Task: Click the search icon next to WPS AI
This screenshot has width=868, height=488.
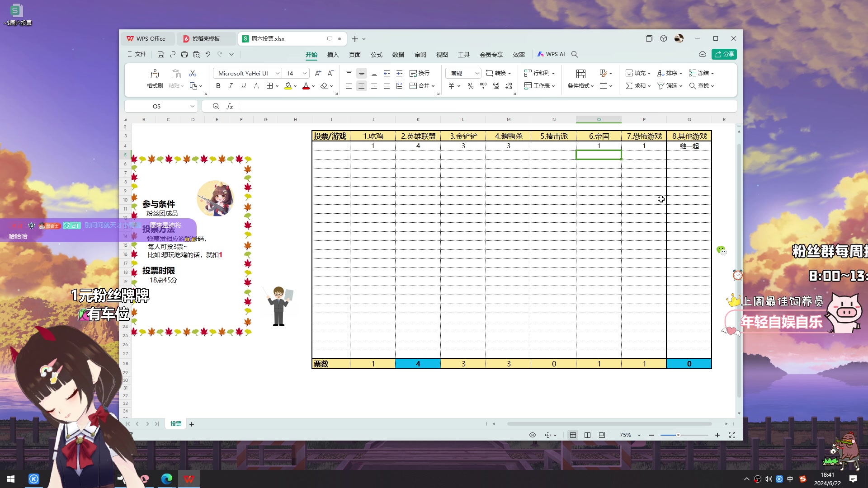Action: (575, 54)
